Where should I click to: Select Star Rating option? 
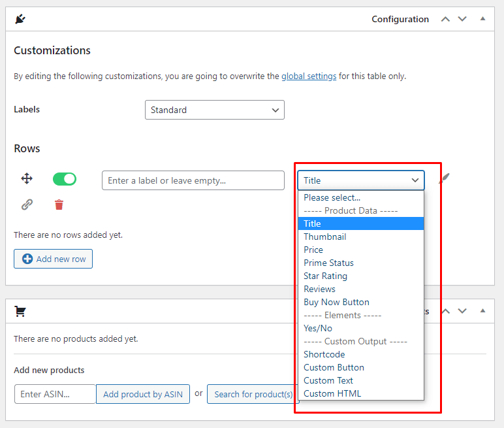coord(360,276)
